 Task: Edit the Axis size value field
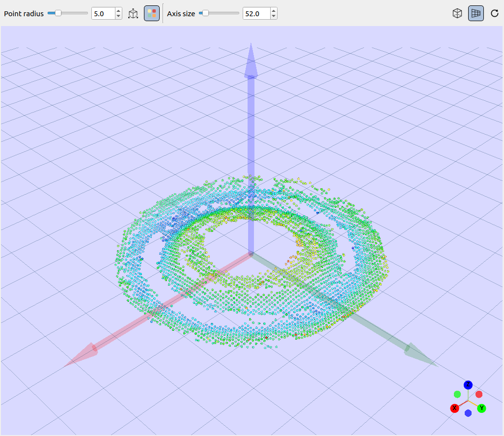click(x=256, y=13)
